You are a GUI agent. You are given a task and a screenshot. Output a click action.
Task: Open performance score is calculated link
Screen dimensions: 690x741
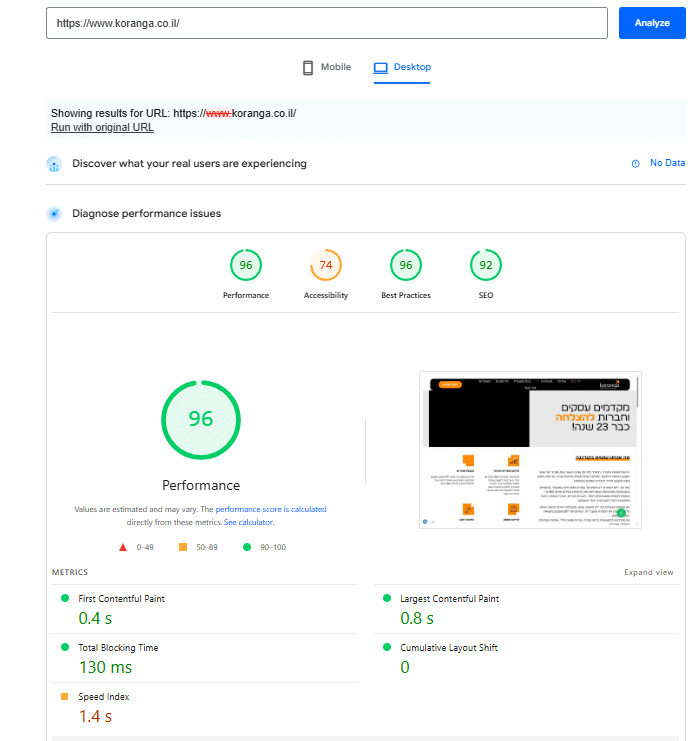pyautogui.click(x=271, y=509)
